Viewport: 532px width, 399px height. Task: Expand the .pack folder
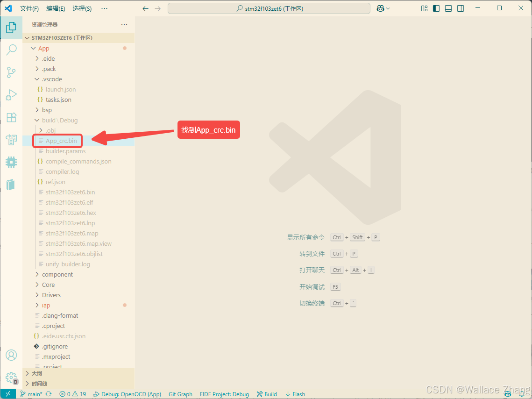[79, 69]
